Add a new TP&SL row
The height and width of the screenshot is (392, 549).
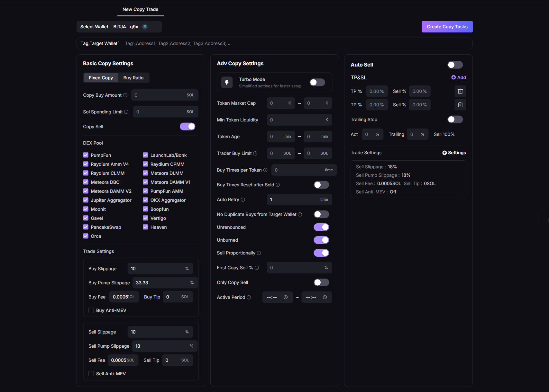[x=459, y=77]
